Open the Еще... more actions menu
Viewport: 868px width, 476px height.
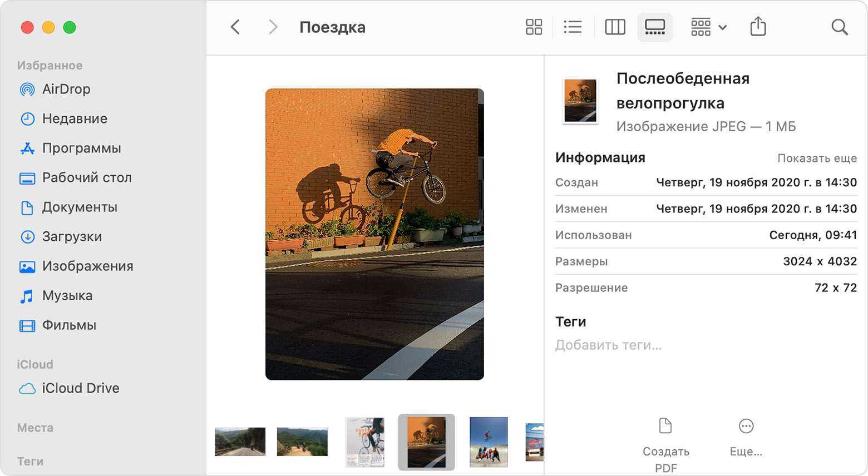(x=746, y=437)
